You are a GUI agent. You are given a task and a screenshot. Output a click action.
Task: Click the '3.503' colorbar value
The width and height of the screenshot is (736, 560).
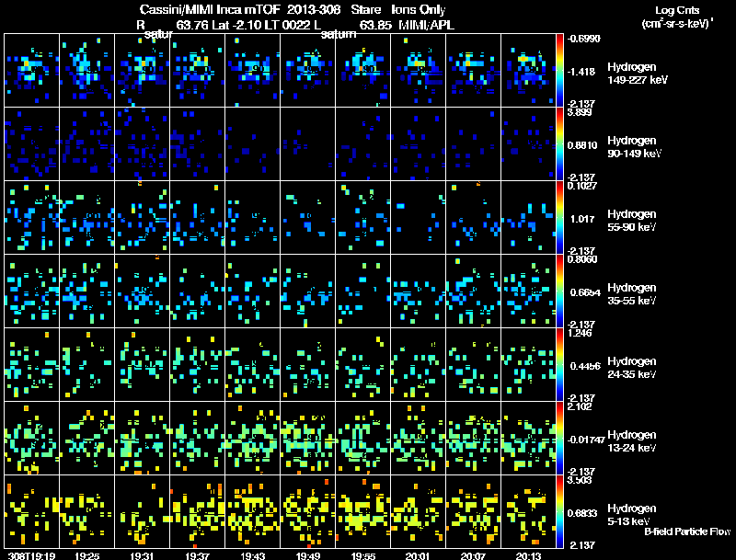(x=580, y=480)
